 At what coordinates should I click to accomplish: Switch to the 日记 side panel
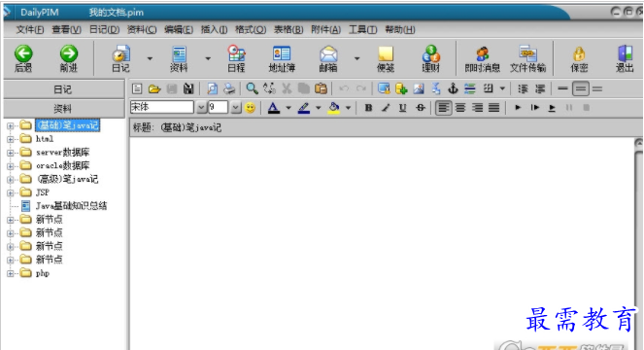64,89
